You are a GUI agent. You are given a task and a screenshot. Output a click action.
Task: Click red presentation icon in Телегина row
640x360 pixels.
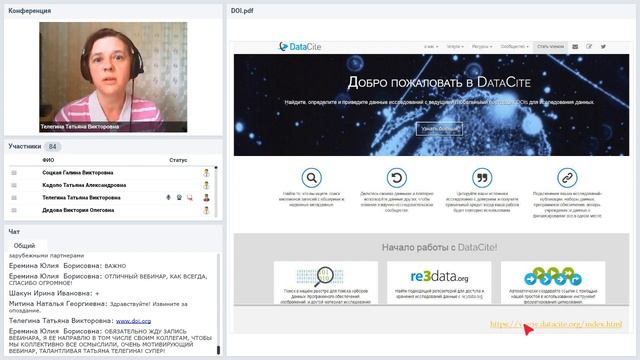pyautogui.click(x=190, y=198)
